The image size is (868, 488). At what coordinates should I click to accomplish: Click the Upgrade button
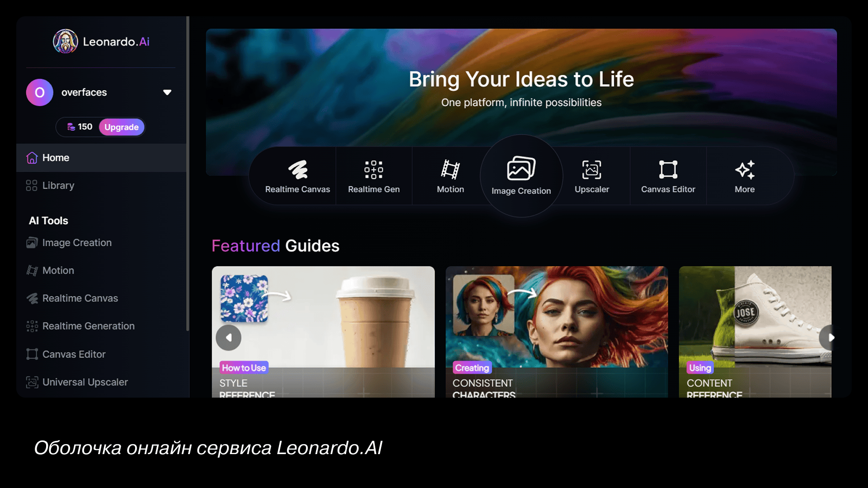(x=122, y=127)
